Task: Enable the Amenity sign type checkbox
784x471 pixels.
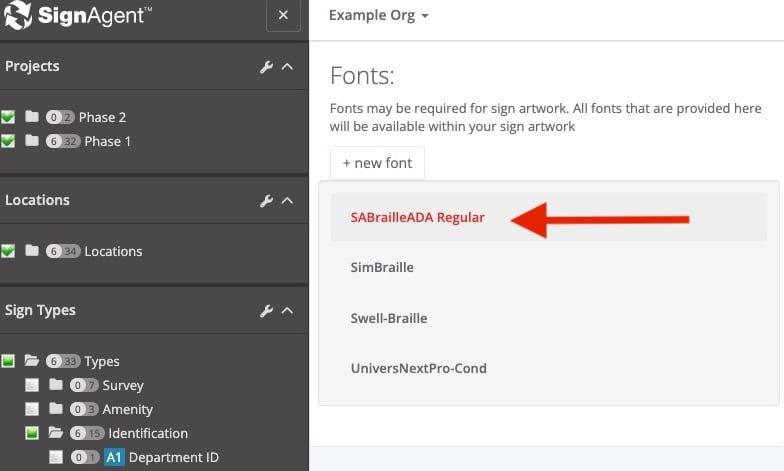Action: pyautogui.click(x=32, y=409)
